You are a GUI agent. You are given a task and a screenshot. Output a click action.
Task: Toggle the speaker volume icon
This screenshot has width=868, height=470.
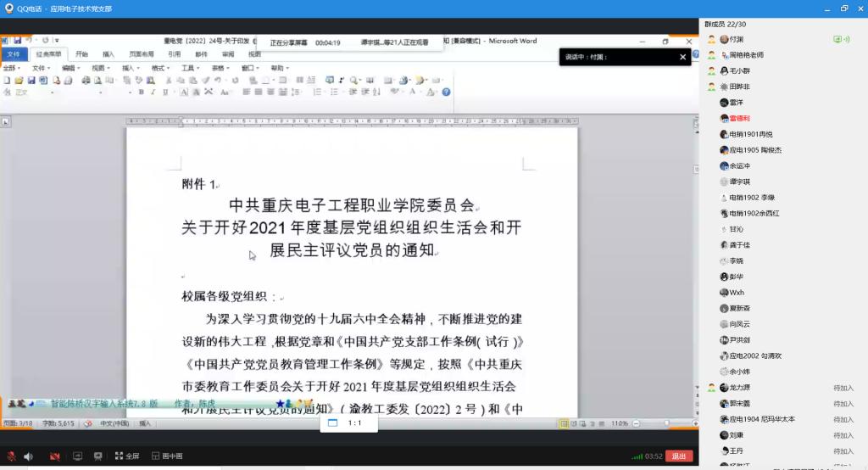[28, 456]
